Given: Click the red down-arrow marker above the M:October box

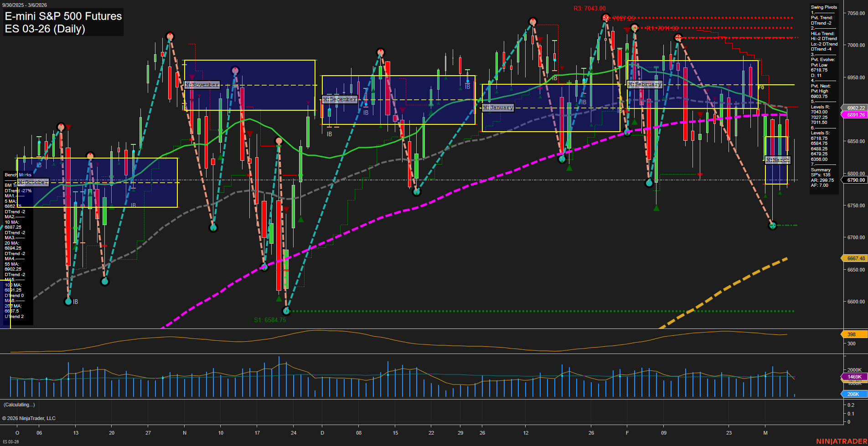Looking at the screenshot, I should point(68,128).
